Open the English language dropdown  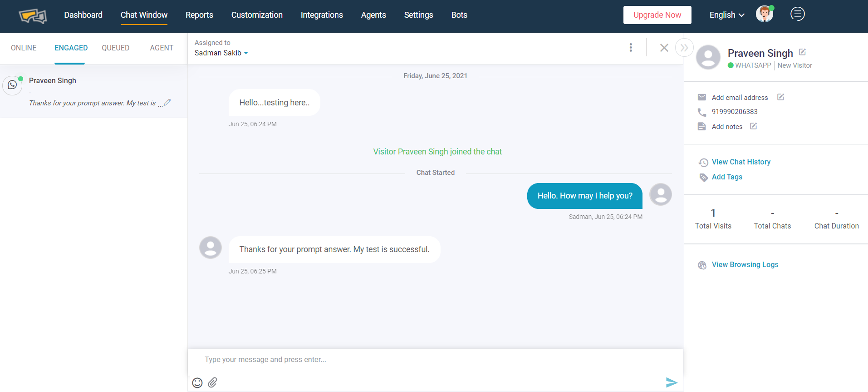tap(727, 15)
